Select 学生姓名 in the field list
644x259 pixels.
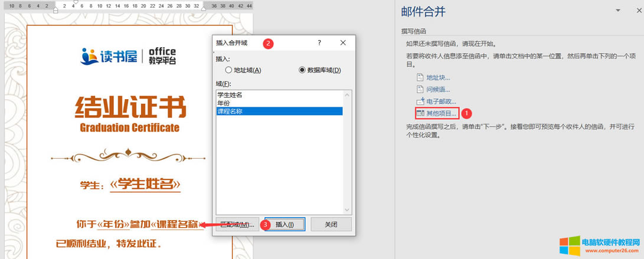pyautogui.click(x=280, y=95)
